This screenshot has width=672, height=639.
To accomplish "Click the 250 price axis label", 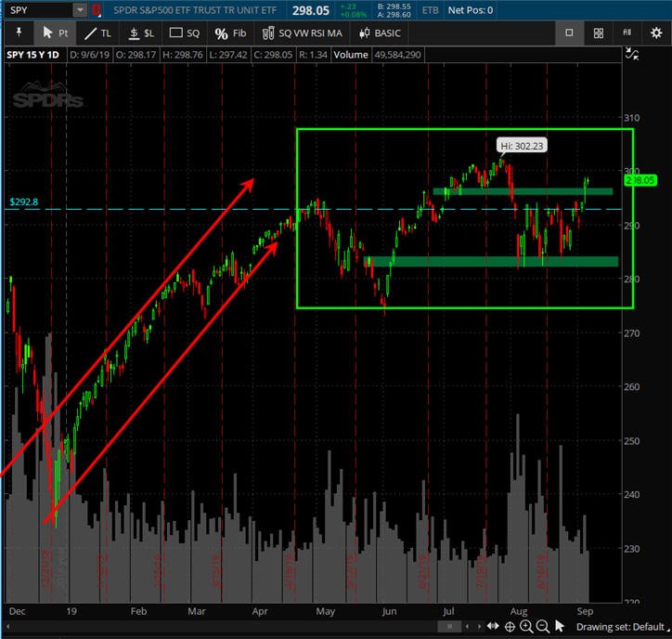I will pos(631,441).
